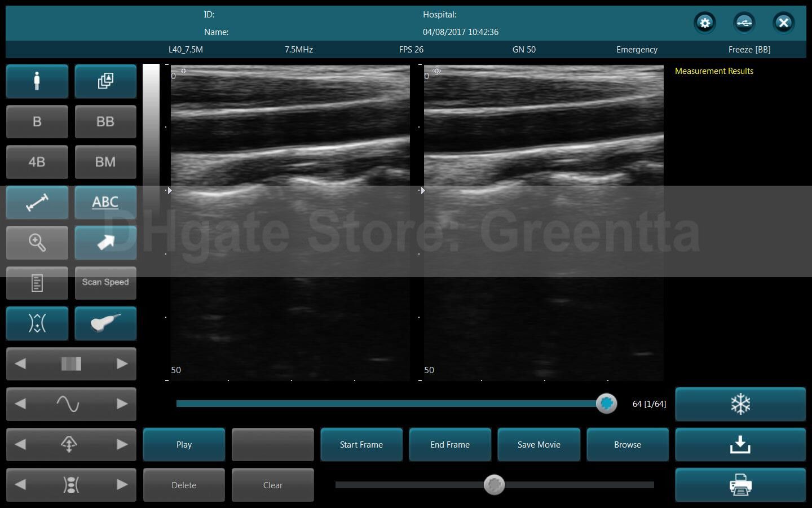Click the left ultrasound image pane
Image resolution: width=812 pixels, height=508 pixels.
[290, 223]
